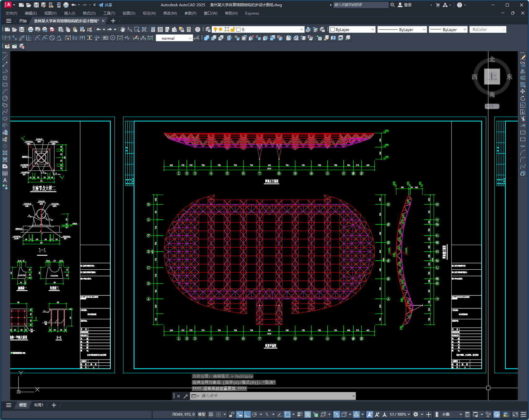This screenshot has width=529, height=420.
Task: Click the Print icon in quick access bar
Action: pyautogui.click(x=66, y=5)
